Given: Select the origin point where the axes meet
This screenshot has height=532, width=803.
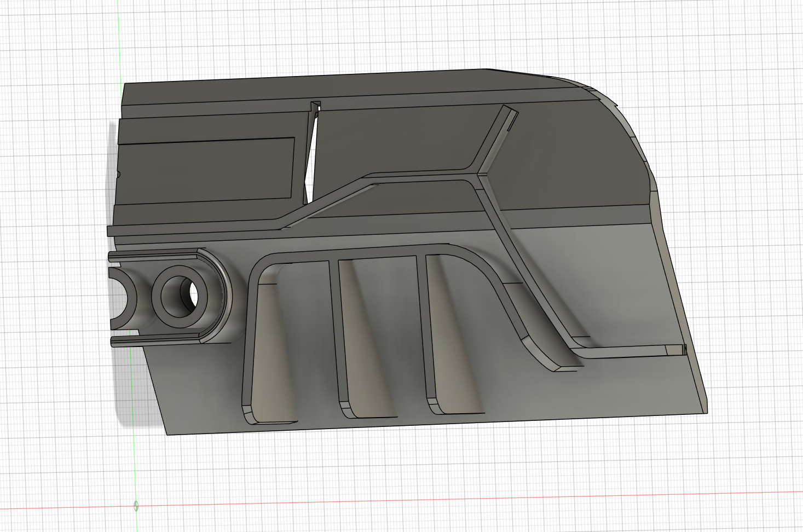Looking at the screenshot, I should pos(136,506).
